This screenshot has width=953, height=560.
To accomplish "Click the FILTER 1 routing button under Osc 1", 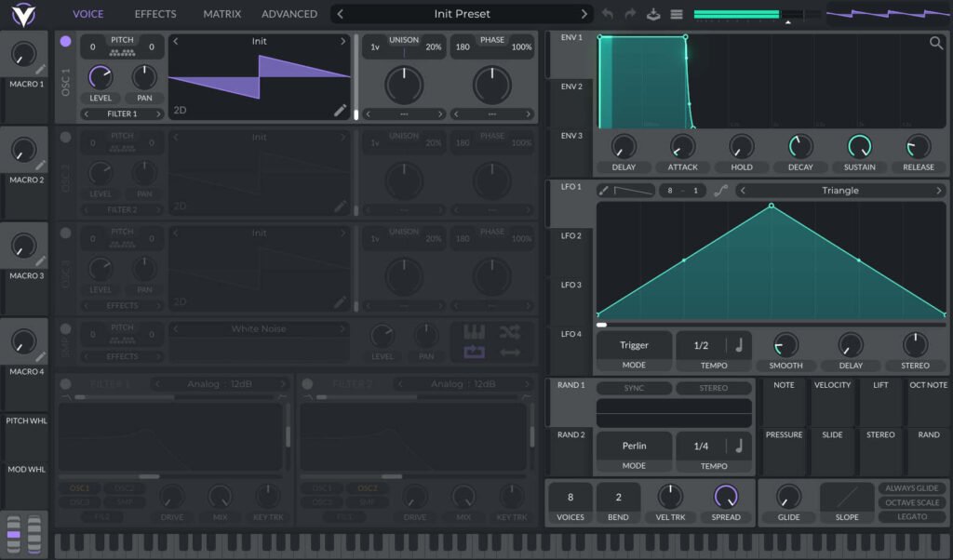I will pyautogui.click(x=122, y=113).
